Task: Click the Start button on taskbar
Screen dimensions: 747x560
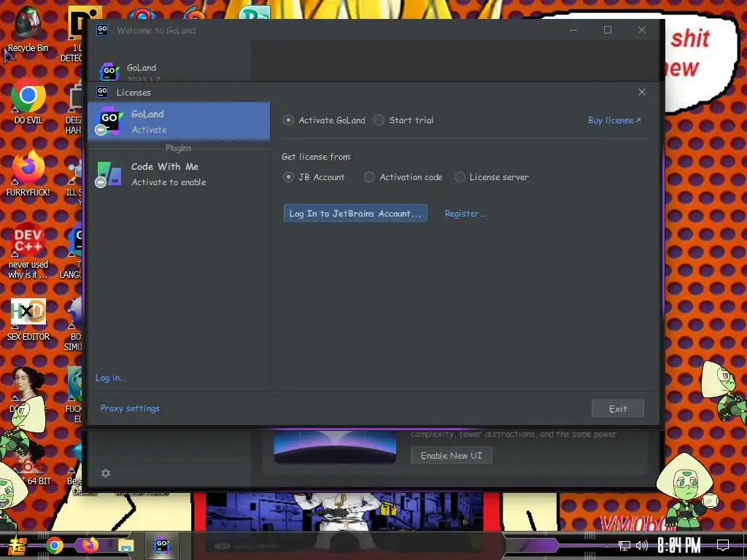Action: pos(16,545)
